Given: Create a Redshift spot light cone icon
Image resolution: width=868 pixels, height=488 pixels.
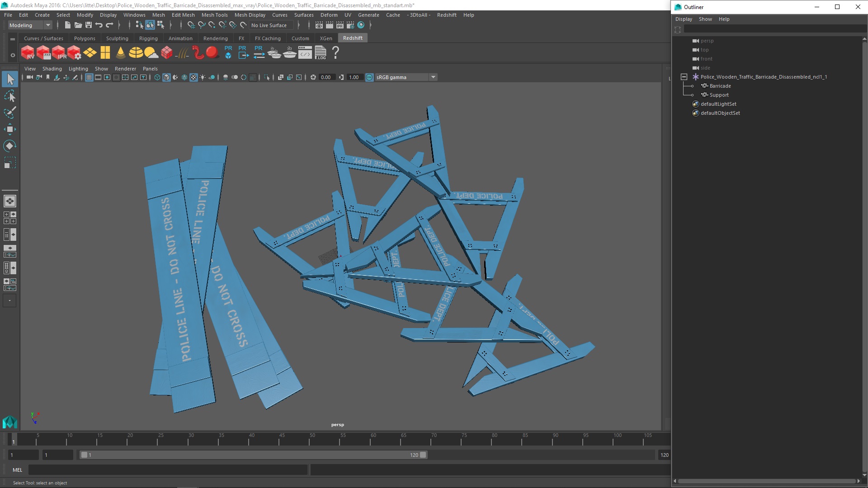Looking at the screenshot, I should [x=120, y=53].
